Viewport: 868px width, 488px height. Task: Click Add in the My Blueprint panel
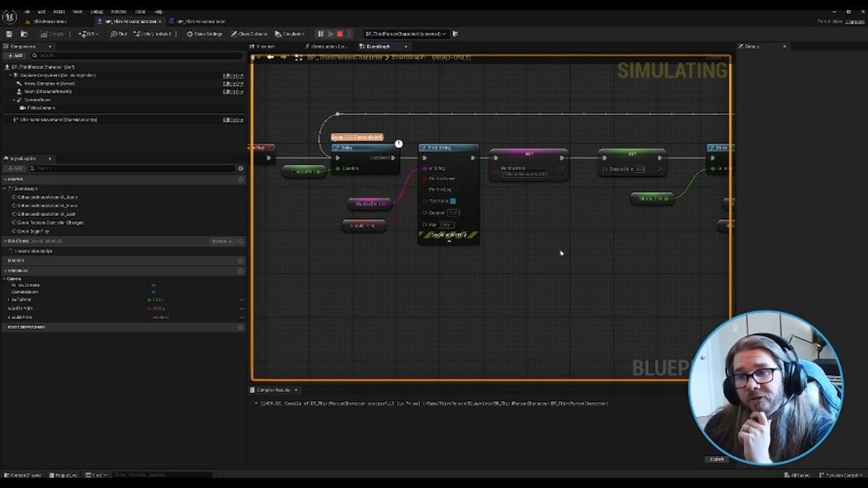pyautogui.click(x=14, y=168)
